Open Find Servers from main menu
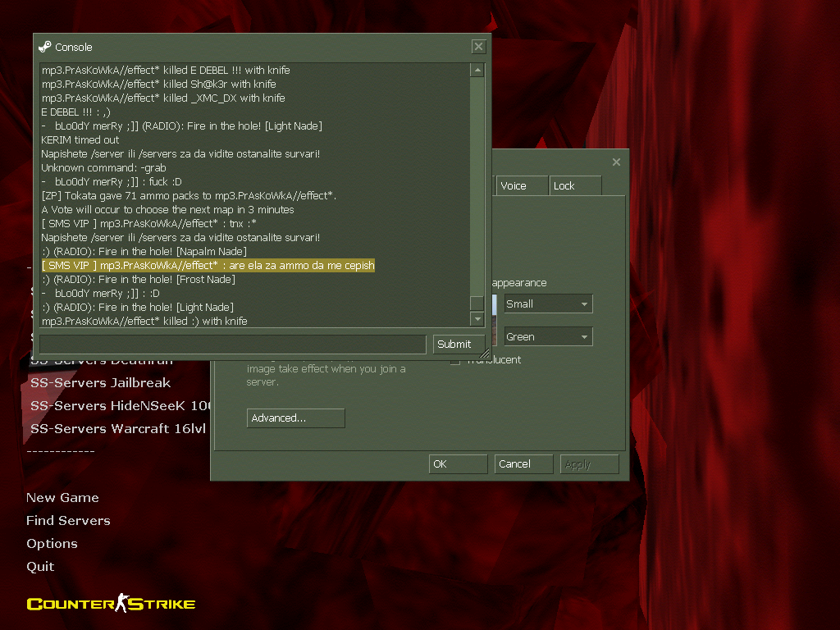Image resolution: width=840 pixels, height=630 pixels. 69,521
